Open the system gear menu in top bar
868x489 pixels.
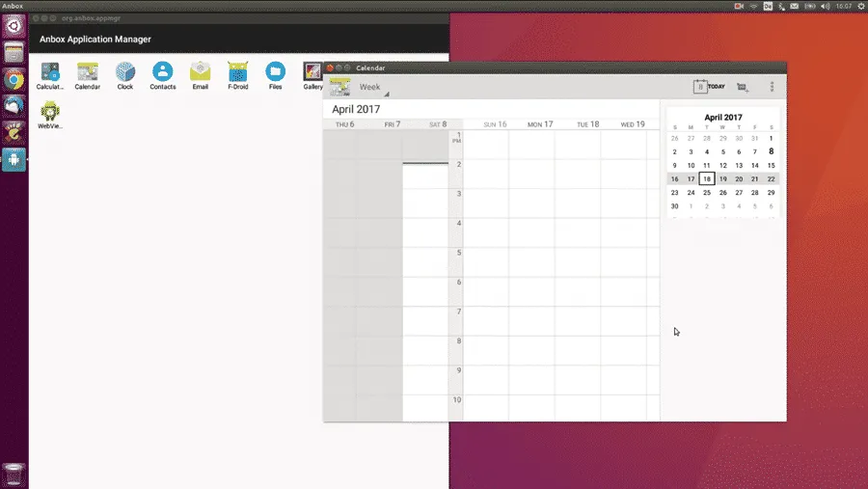(x=861, y=6)
